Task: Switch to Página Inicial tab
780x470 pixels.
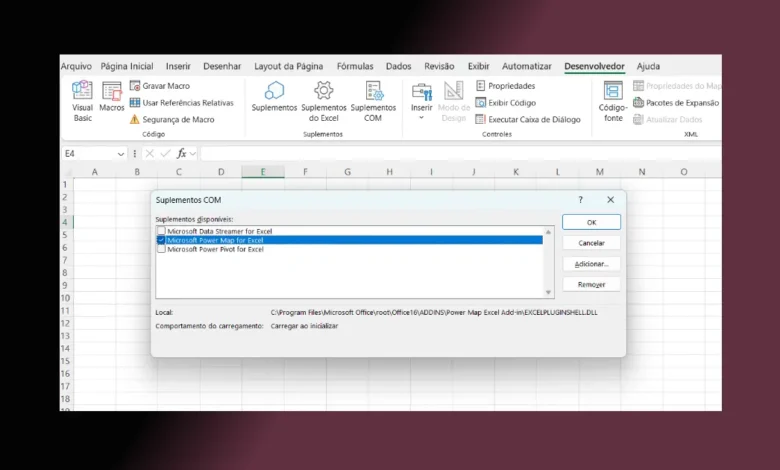Action: 127,66
